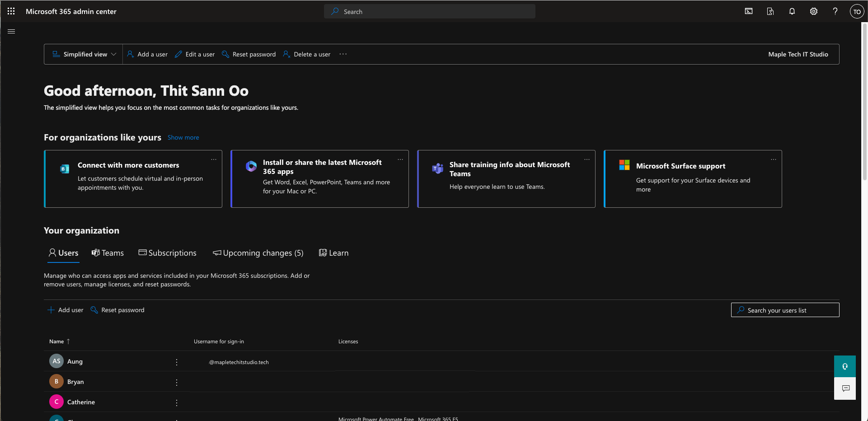The height and width of the screenshot is (421, 868).
Task: Open Share training info about Teams card
Action: (507, 179)
